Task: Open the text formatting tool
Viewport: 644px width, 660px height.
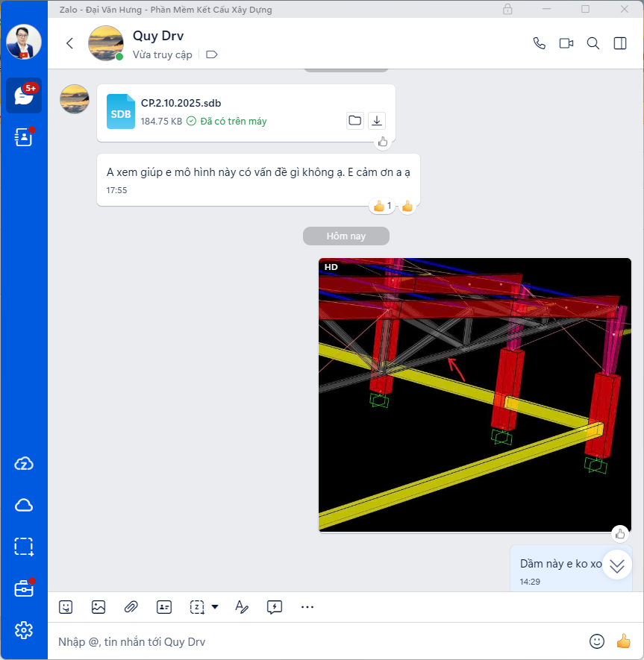Action: pyautogui.click(x=241, y=607)
